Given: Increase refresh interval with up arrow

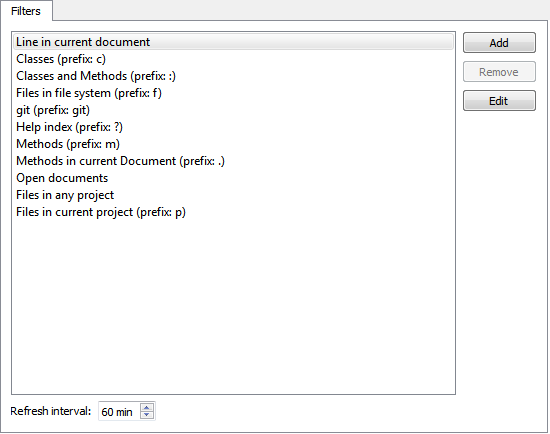Looking at the screenshot, I should coord(147,407).
